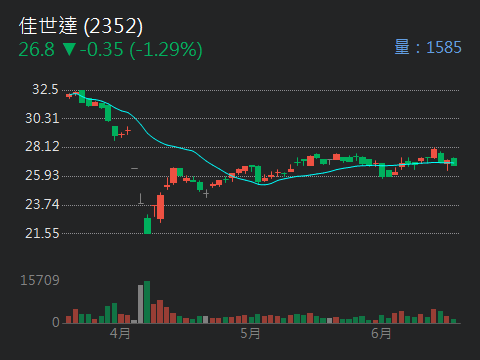Click the volume label 量：1585
480x360 pixels.
click(x=428, y=47)
